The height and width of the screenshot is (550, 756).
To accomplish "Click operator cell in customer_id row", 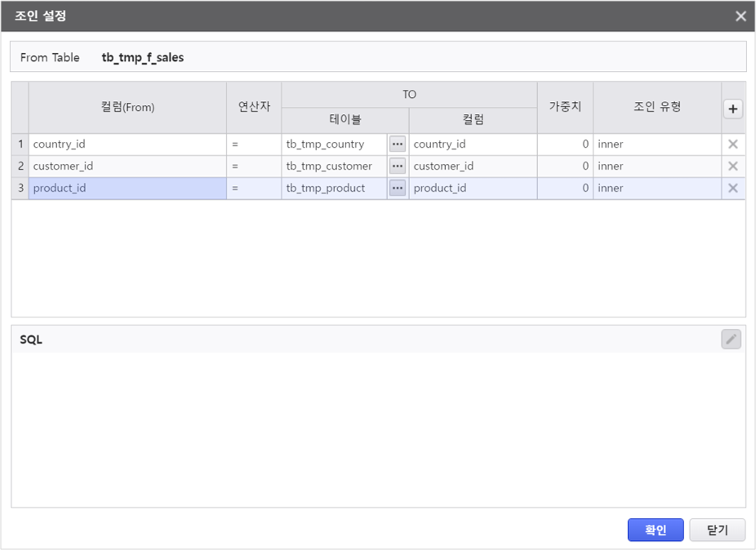I will pos(254,166).
